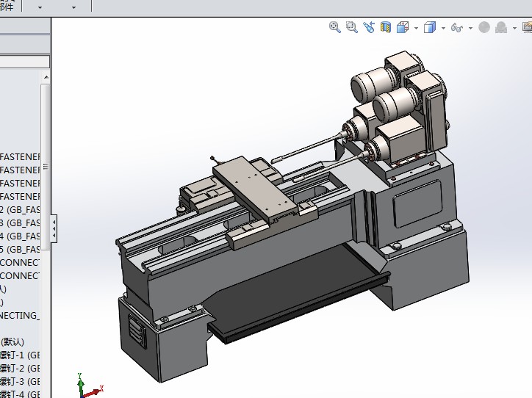Select the tree row '5 (GB_FAS'
532x398 pixels.
(20, 249)
